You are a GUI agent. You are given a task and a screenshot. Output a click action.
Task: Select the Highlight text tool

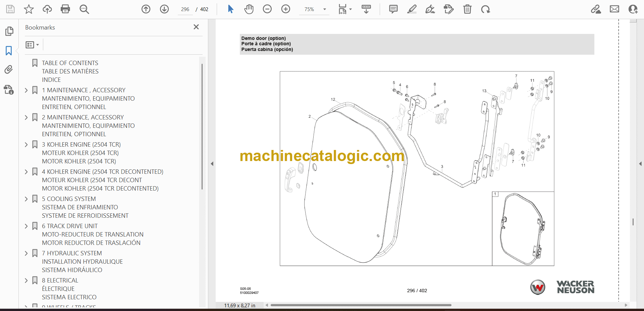(x=412, y=9)
